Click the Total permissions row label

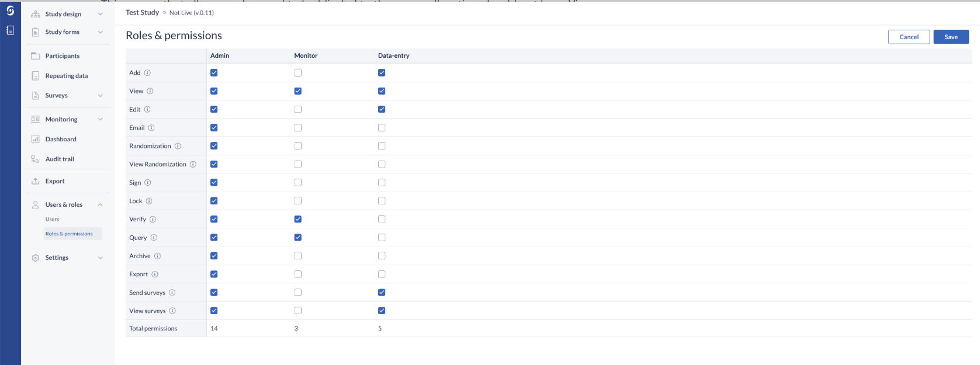[153, 329]
